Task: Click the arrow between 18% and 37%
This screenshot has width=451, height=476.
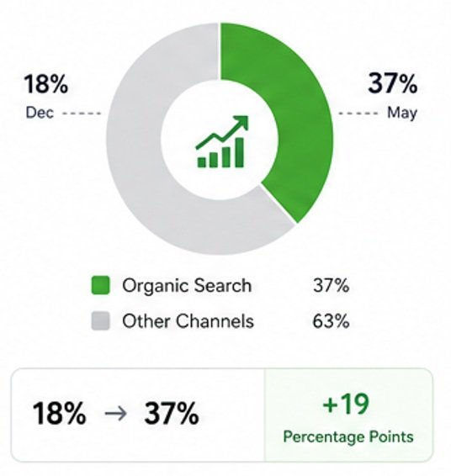Action: click(115, 413)
